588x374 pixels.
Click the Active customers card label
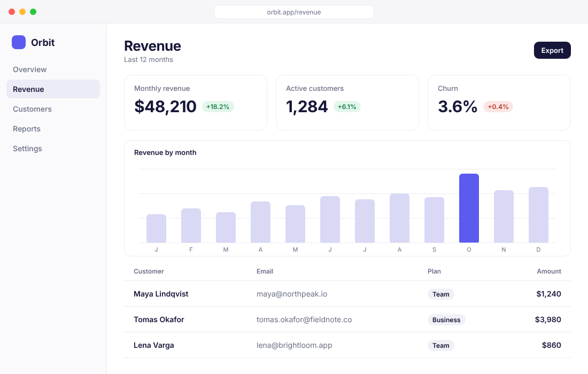click(x=315, y=89)
